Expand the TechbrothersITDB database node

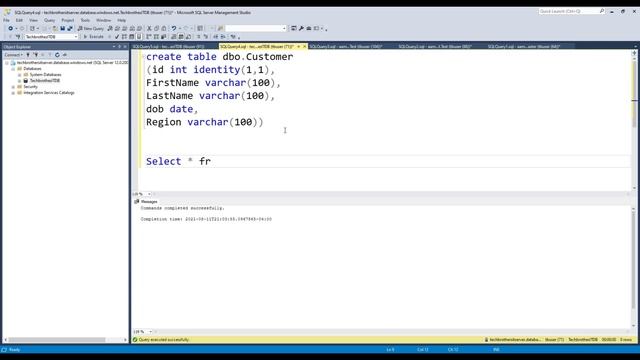[19, 81]
